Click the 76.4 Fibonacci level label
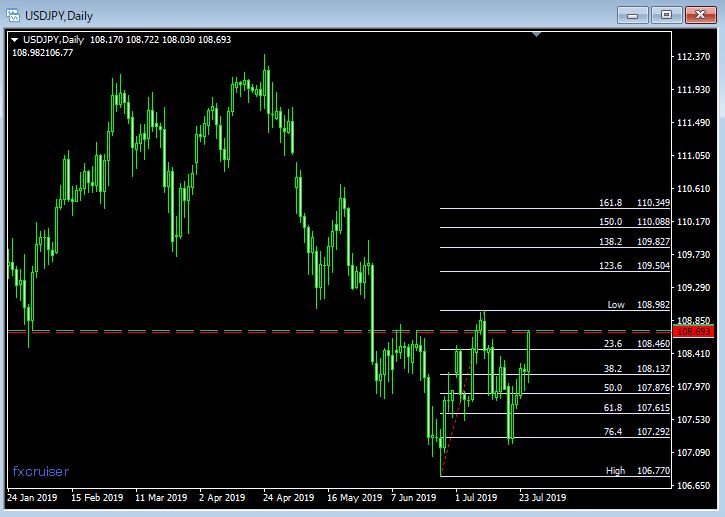The image size is (725, 517). [x=613, y=432]
